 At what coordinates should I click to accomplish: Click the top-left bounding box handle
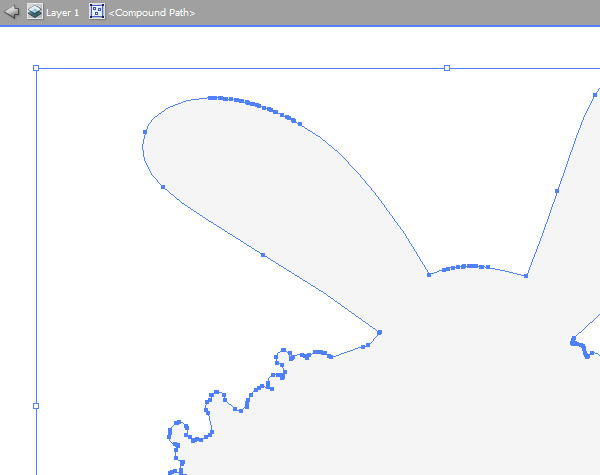coord(36,68)
